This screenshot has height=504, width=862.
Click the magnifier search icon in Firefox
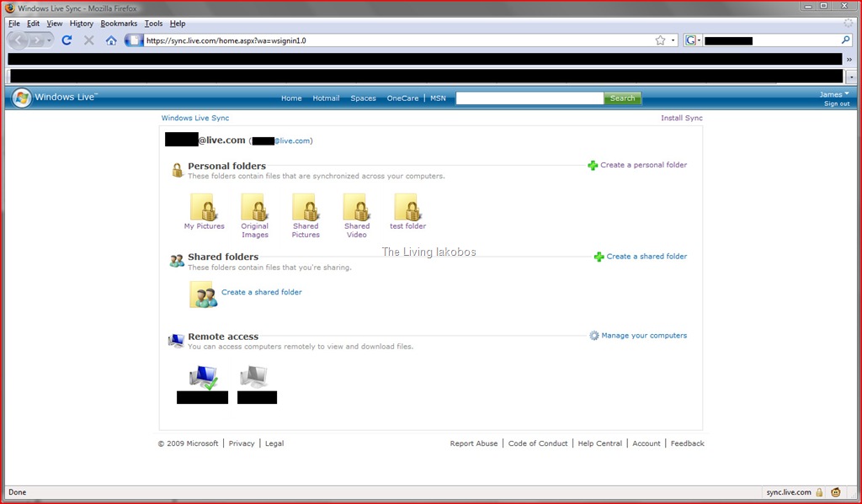(x=845, y=40)
